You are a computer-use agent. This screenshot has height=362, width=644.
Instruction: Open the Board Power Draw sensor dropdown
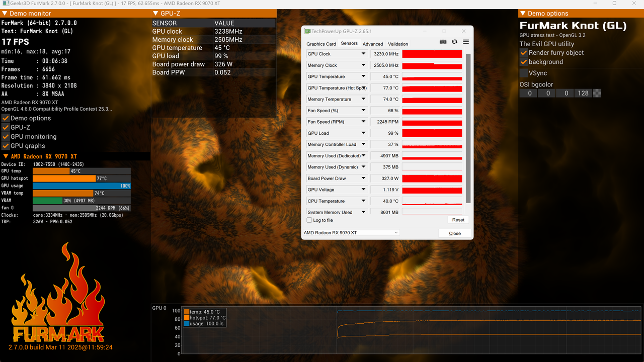tap(363, 178)
